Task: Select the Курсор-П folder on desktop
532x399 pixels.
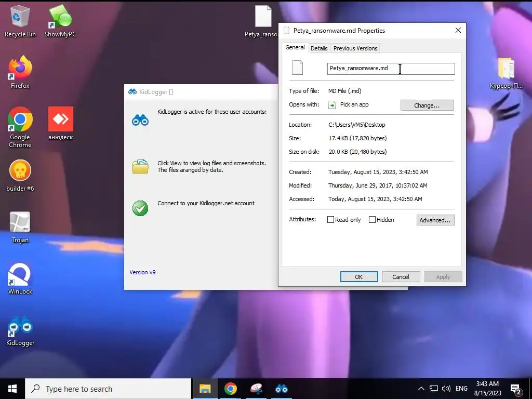Action: [506, 73]
